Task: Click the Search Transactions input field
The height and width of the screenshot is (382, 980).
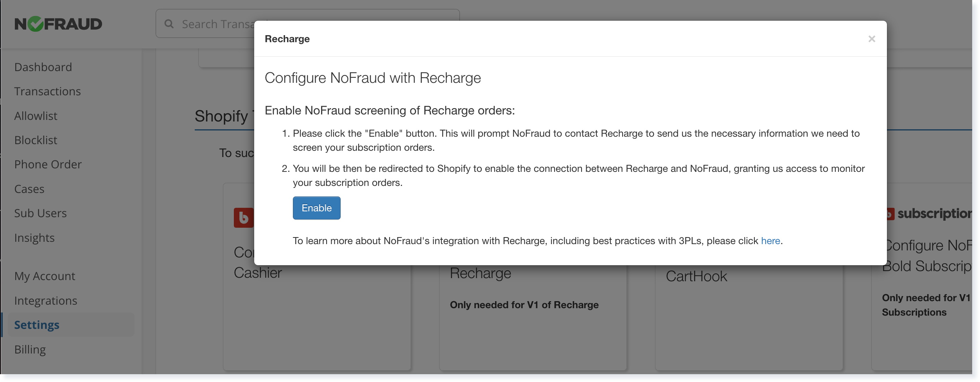Action: coord(274,24)
